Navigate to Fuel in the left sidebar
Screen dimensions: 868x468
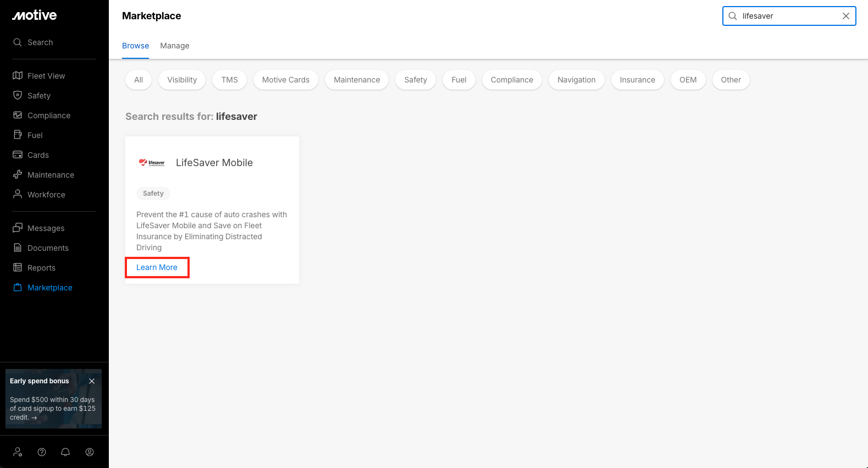pos(27,135)
